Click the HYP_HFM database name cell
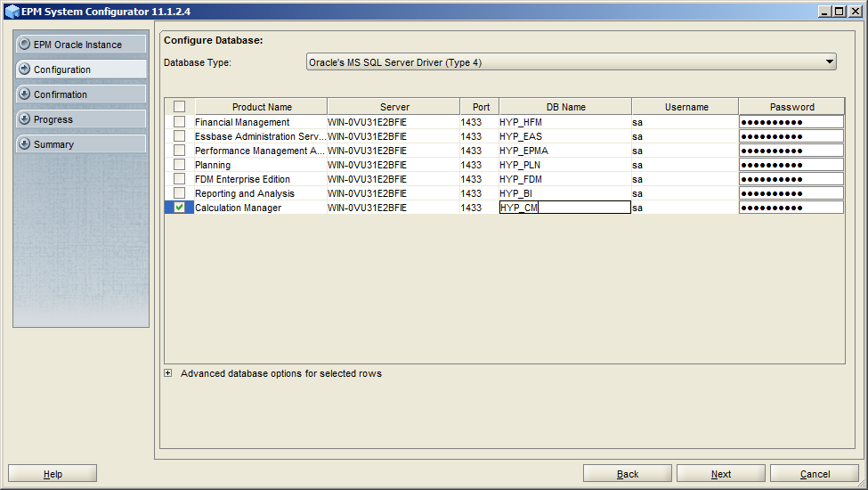 click(x=565, y=122)
